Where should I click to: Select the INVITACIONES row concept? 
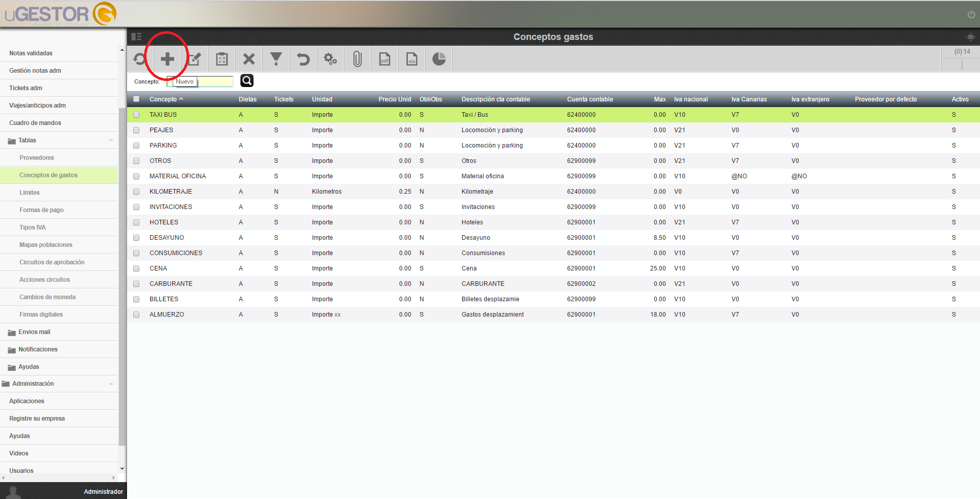171,207
